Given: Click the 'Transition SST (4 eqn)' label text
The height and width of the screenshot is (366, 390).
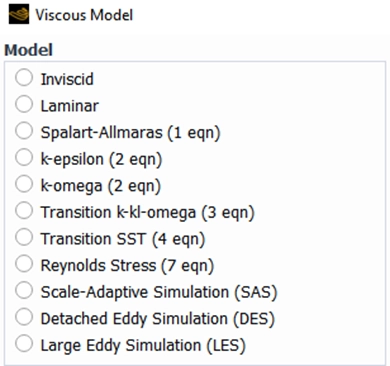Looking at the screenshot, I should point(123,239).
